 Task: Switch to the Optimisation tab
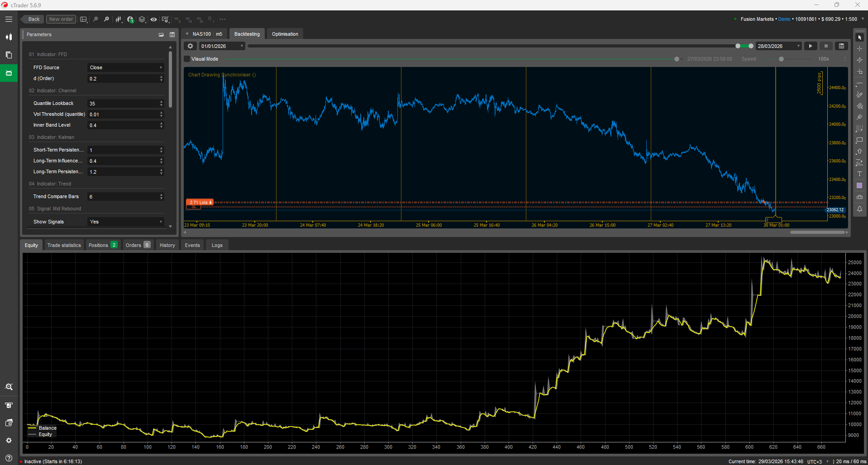(x=285, y=33)
